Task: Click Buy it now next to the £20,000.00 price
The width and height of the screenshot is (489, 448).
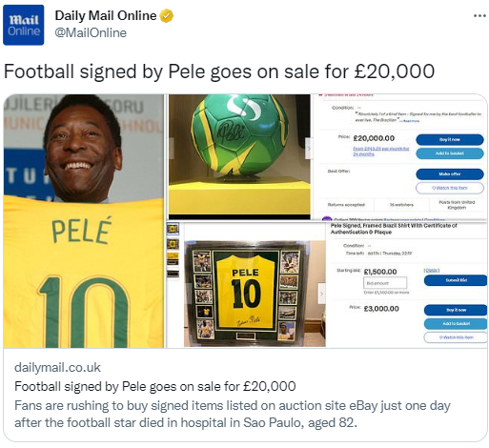Action: (450, 139)
